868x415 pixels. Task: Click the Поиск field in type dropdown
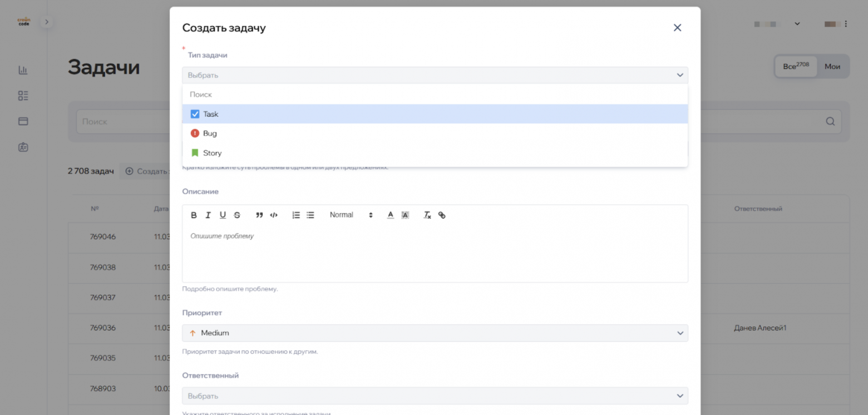click(435, 95)
